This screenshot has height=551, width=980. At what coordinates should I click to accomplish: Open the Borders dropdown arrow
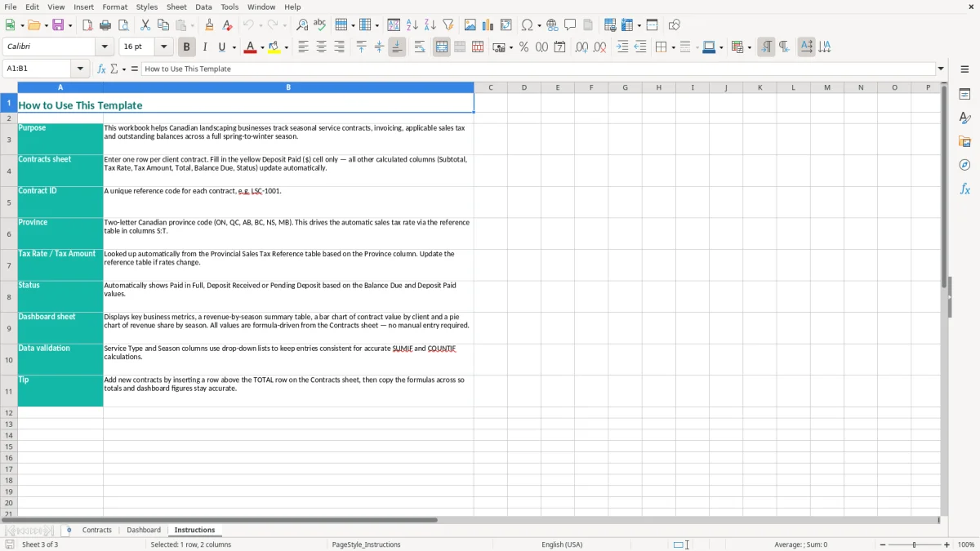(672, 47)
